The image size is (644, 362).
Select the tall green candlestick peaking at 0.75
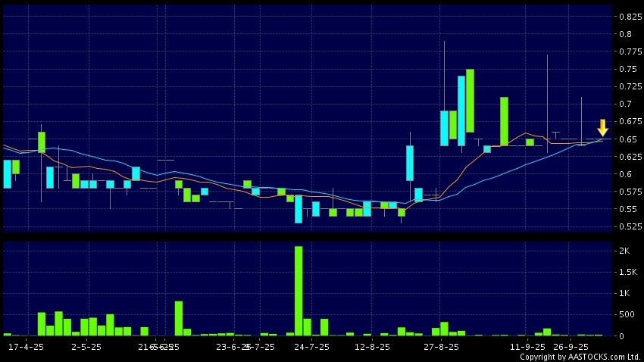(x=470, y=100)
